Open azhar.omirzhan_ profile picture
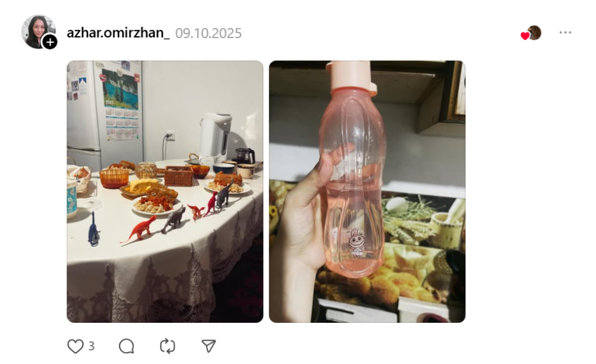596x364 pixels. click(39, 32)
